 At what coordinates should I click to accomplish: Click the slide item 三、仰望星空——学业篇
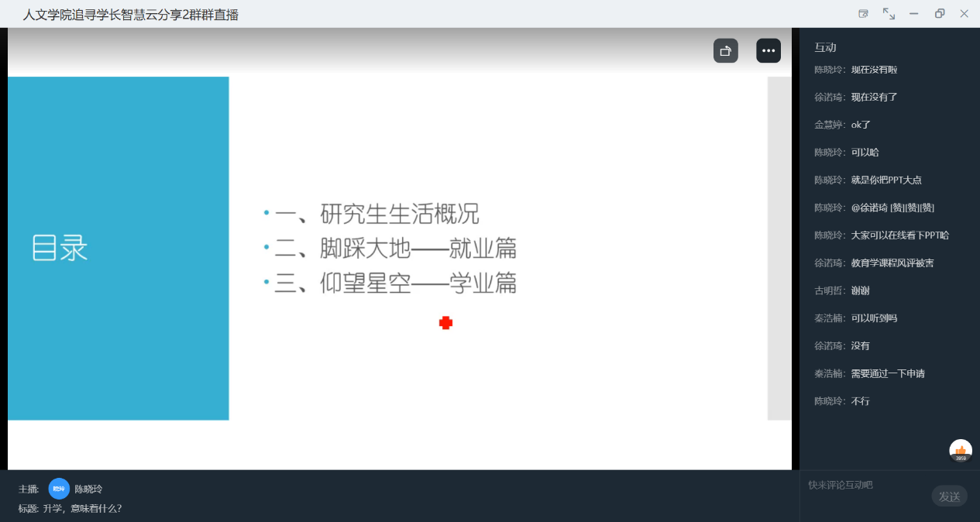pos(395,284)
